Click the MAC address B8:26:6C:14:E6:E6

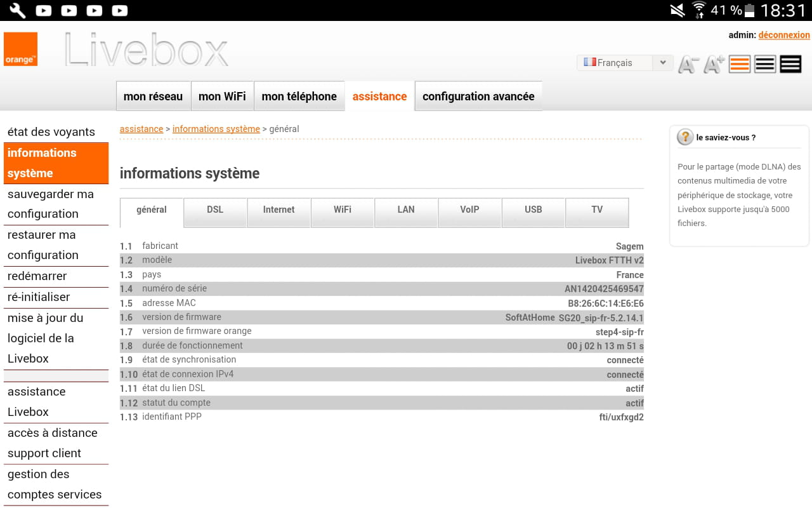[606, 304]
